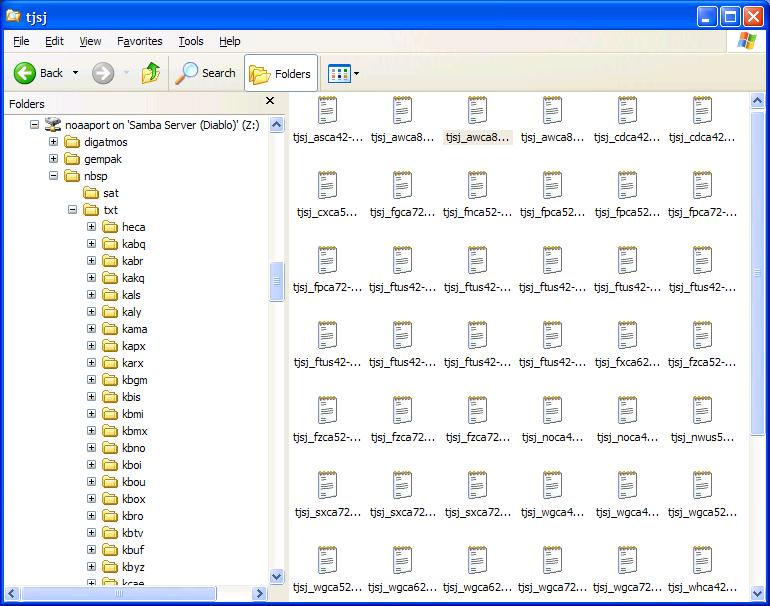
Task: Select the tjsj_nwus5 file icon
Action: coord(702,410)
